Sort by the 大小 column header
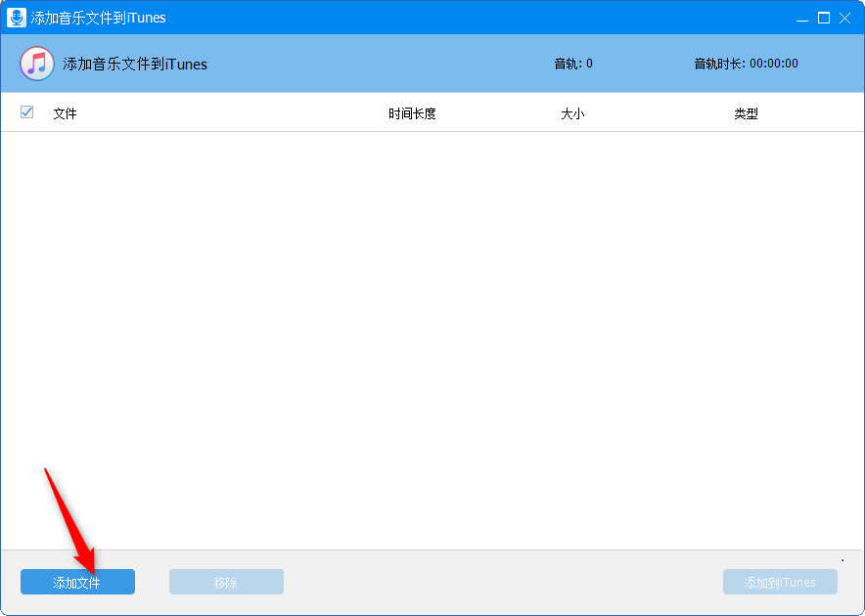 coord(572,113)
